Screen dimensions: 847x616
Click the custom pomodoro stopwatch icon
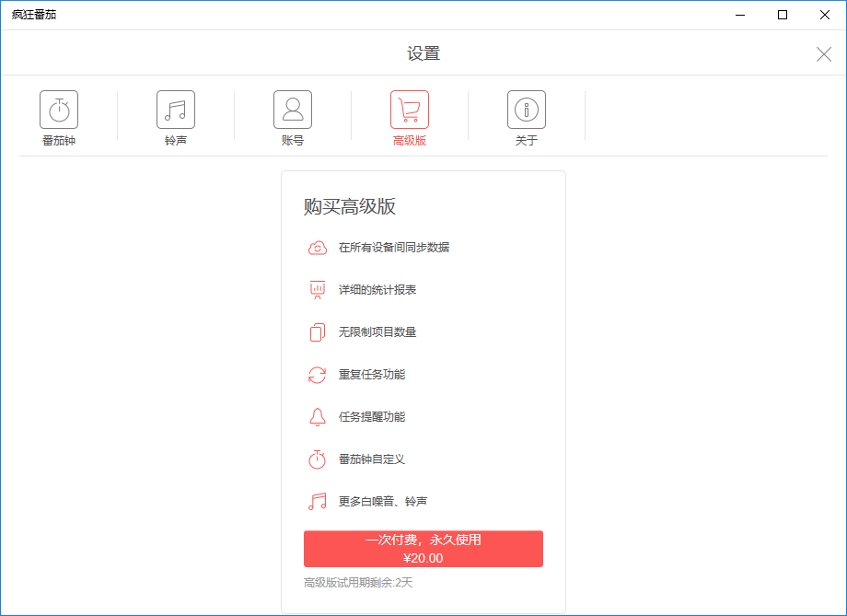[317, 459]
